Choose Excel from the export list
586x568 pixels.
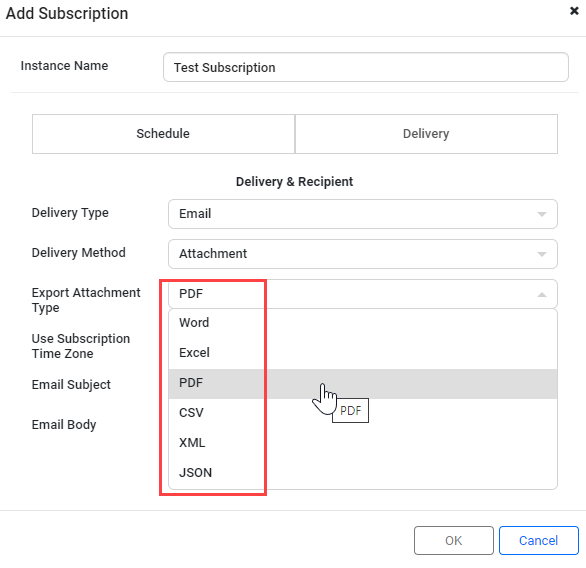point(363,353)
